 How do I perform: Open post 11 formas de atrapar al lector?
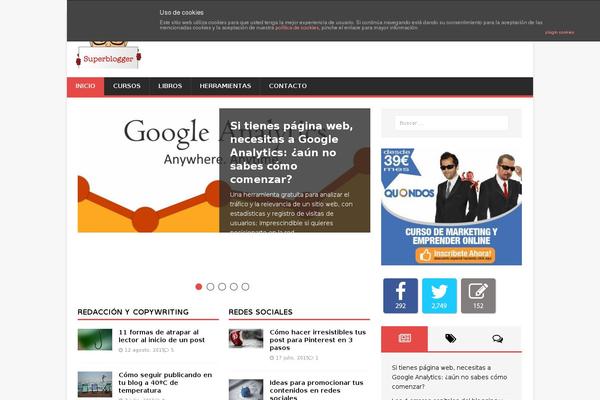[161, 336]
